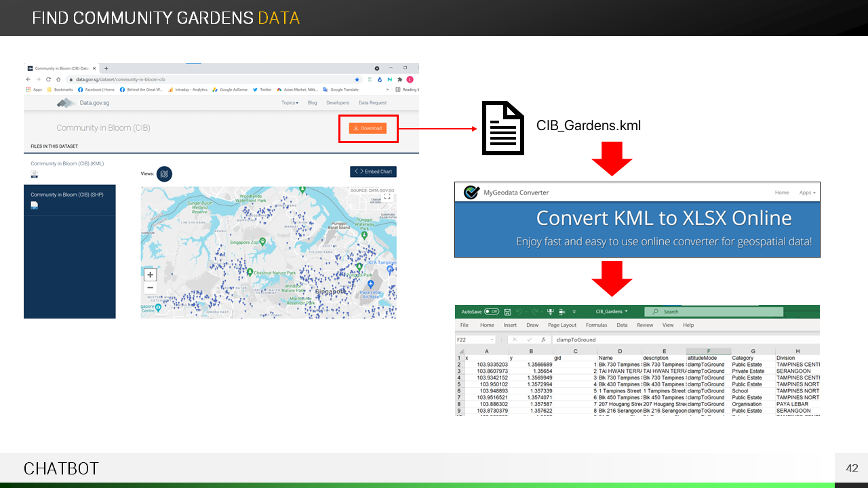The image size is (868, 488).
Task: Open the Formulas tab in Excel
Action: [x=597, y=325]
